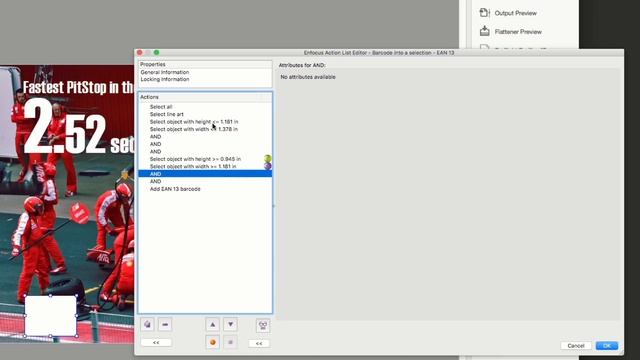Click the Flattener Preview label in background panel

518,31
